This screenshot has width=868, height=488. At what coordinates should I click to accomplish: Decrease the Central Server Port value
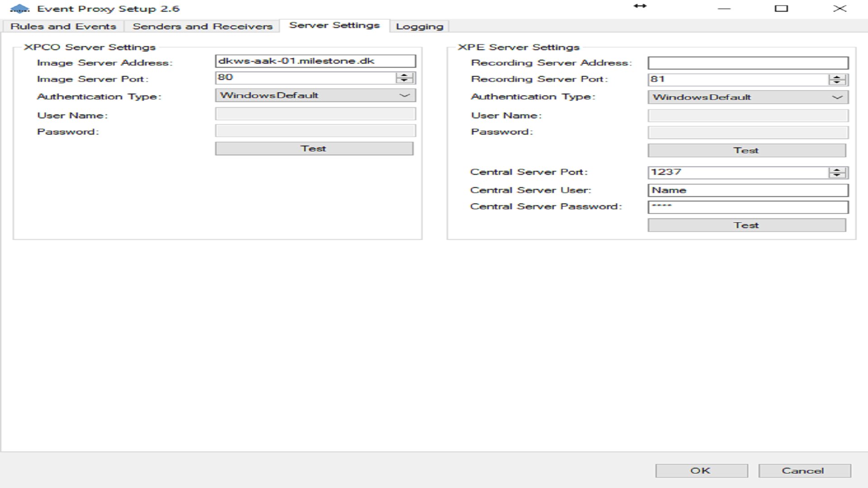coord(837,176)
